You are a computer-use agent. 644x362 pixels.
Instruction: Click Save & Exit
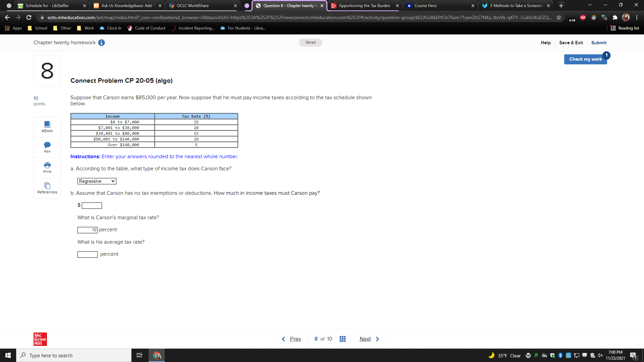click(x=571, y=43)
